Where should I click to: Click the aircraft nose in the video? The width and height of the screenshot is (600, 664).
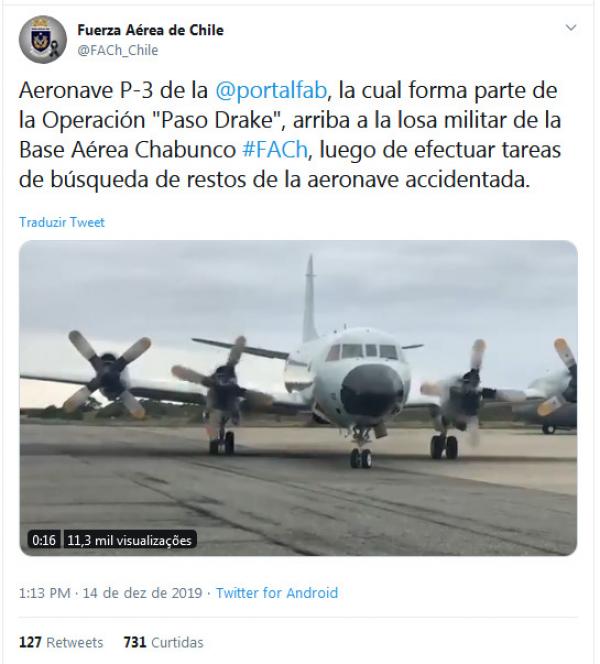[x=372, y=390]
